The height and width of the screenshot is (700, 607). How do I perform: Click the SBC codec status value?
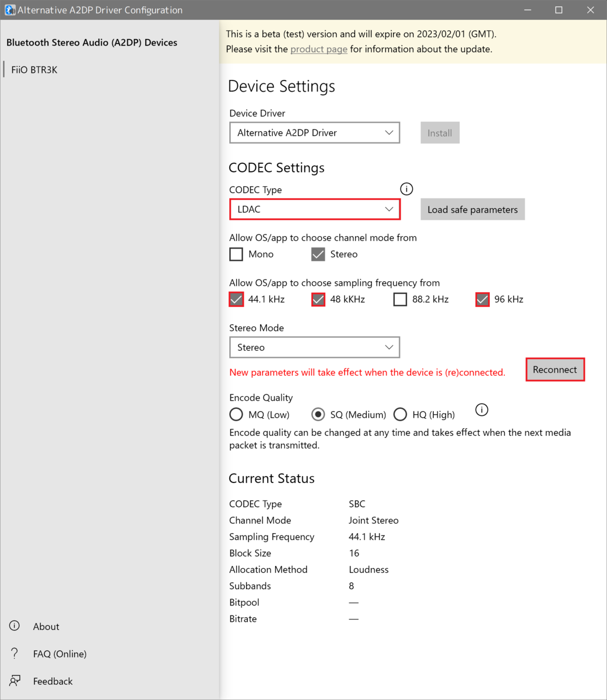357,504
